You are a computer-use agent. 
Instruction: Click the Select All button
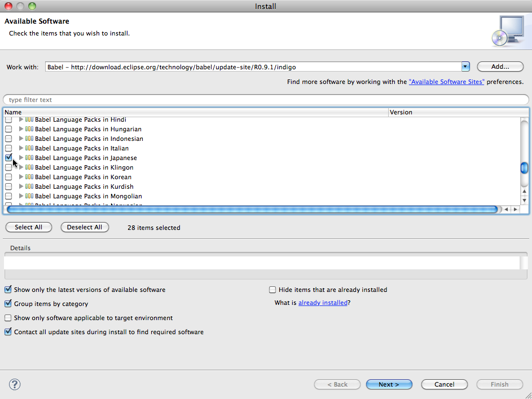point(29,227)
